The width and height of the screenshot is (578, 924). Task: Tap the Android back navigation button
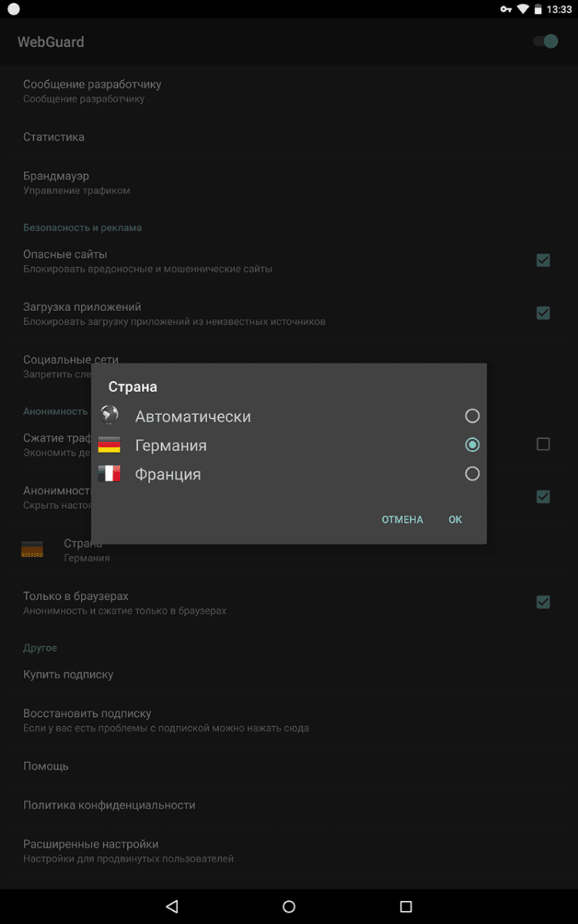pyautogui.click(x=172, y=906)
